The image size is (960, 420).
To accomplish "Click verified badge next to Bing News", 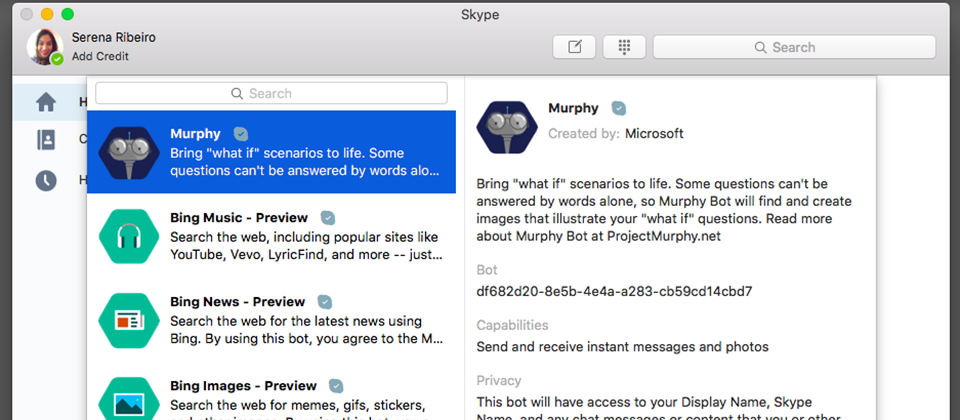I will click(x=324, y=302).
